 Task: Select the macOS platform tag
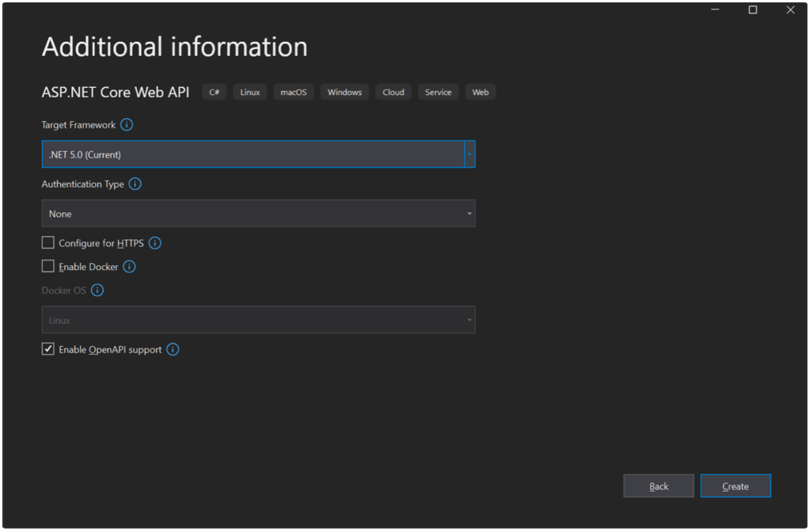point(293,93)
